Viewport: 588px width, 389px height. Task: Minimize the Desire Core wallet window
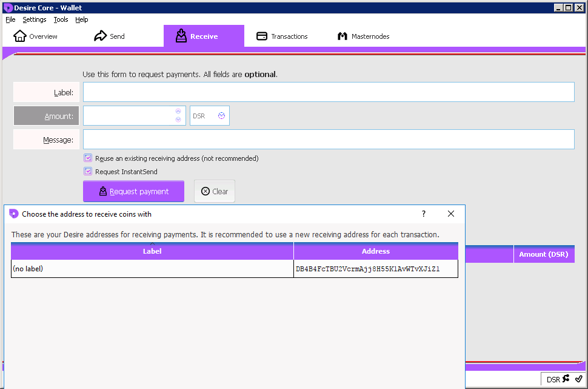tap(559, 7)
